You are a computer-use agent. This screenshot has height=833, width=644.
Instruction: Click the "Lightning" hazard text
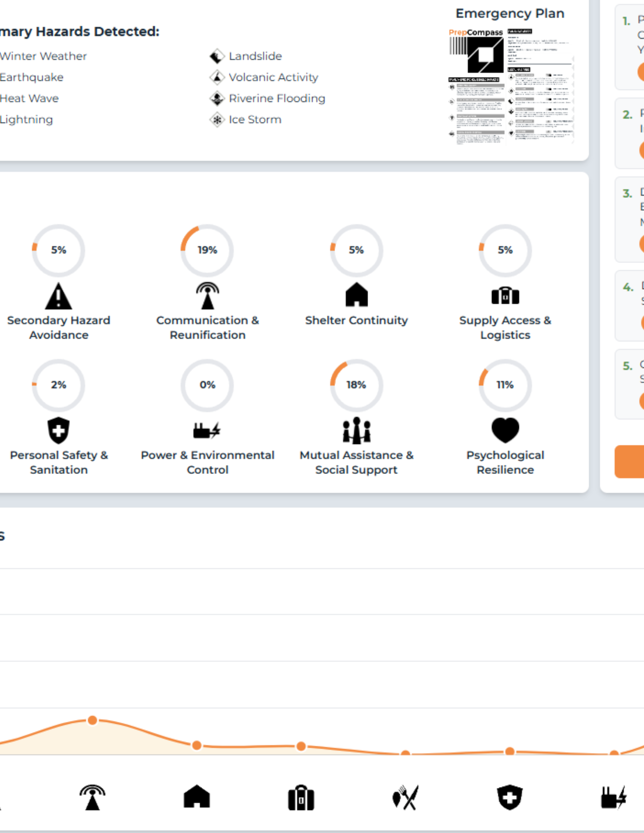[26, 120]
